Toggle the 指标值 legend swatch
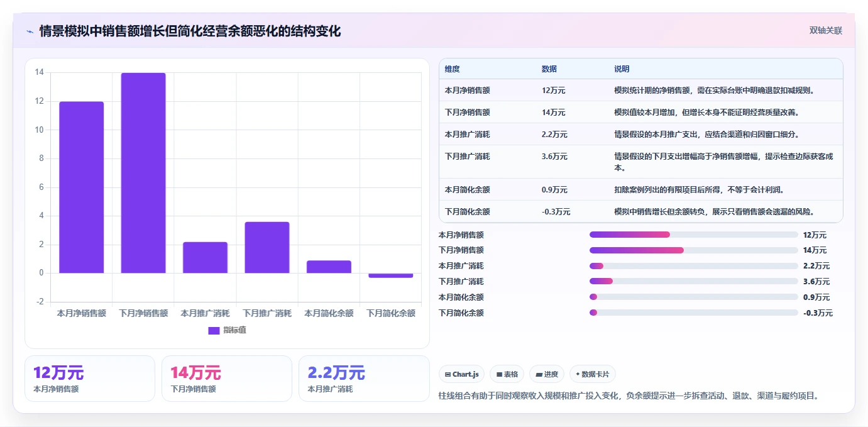 tap(214, 330)
